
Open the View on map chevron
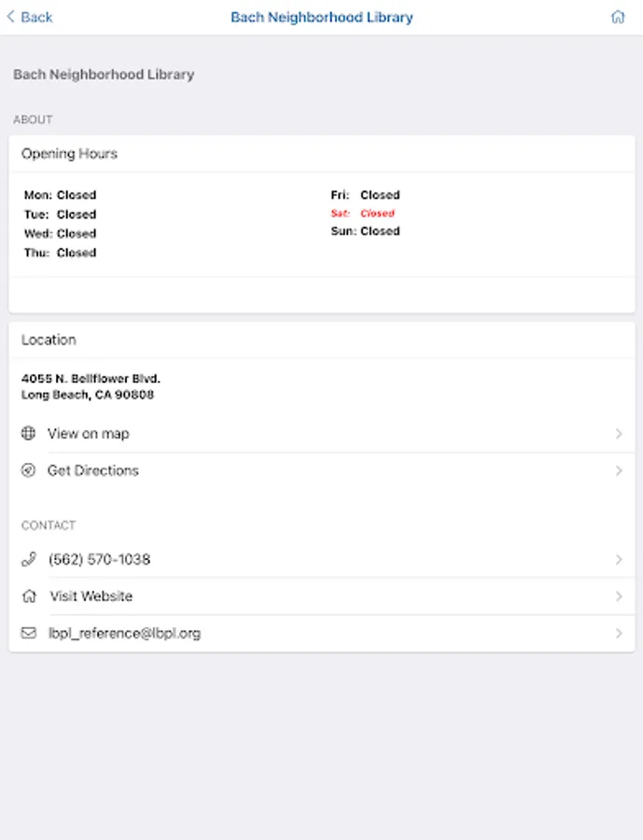pyautogui.click(x=619, y=434)
